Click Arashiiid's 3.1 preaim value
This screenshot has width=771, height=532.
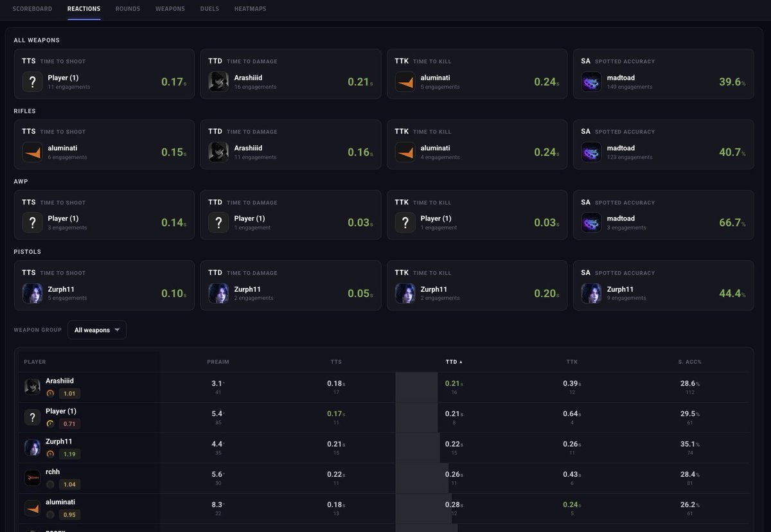[218, 384]
